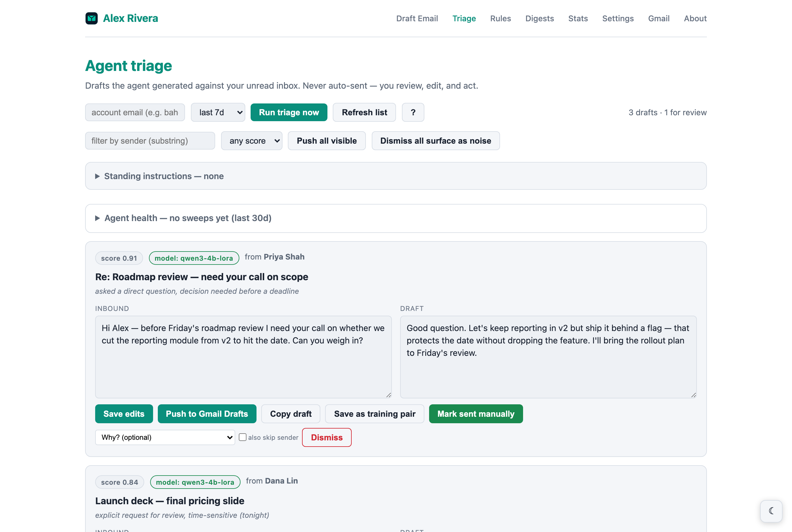The image size is (792, 532).
Task: Click Dismiss all surface as noise
Action: click(436, 141)
